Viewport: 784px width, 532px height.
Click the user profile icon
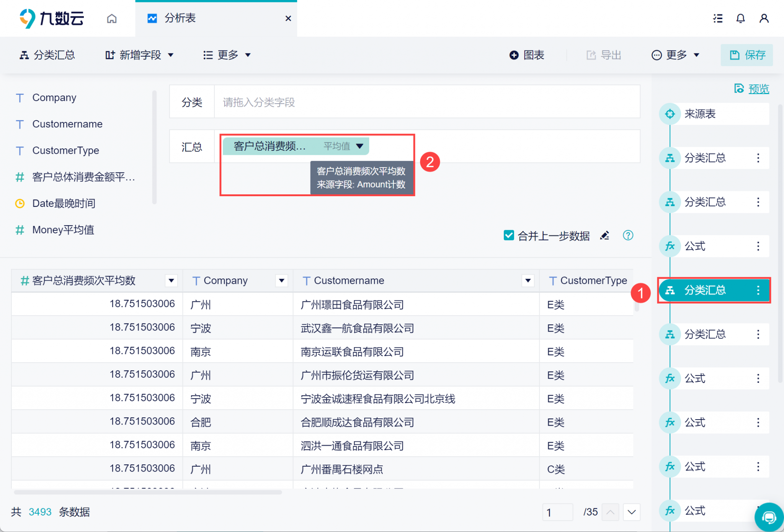pyautogui.click(x=764, y=18)
